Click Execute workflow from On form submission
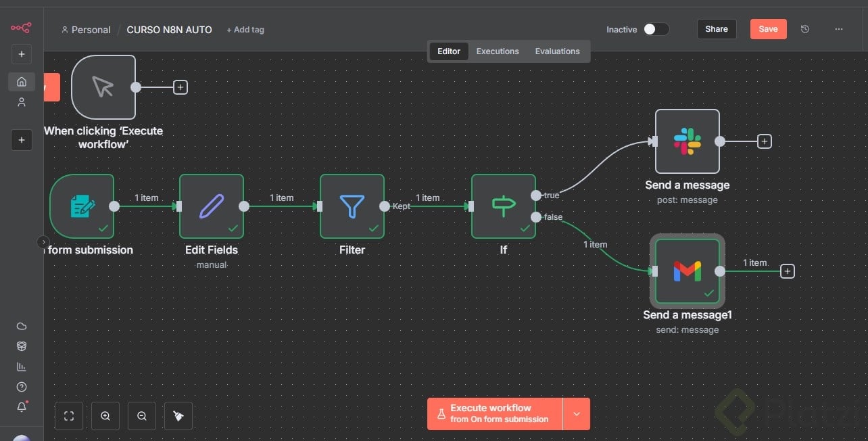868x441 pixels. pos(495,414)
